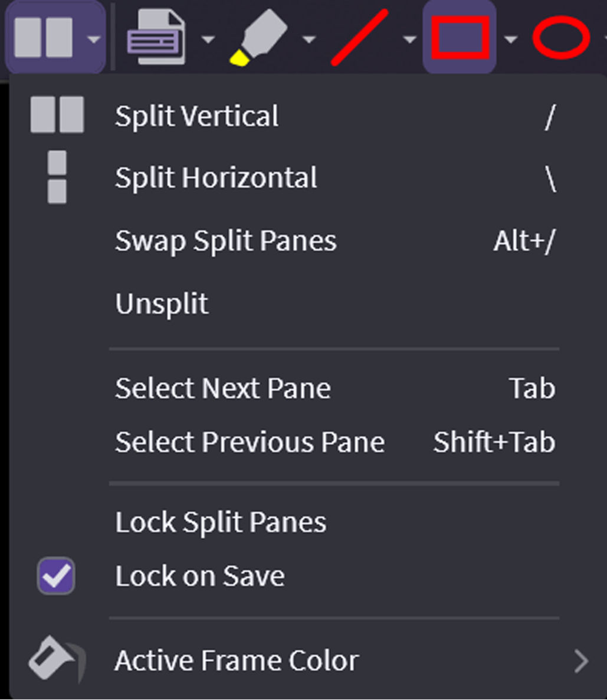
Task: Choose Swap Split Panes from the menu
Action: point(226,241)
